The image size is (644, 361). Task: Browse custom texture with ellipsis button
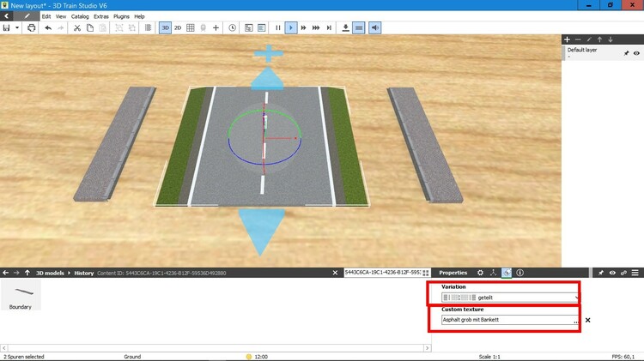pos(575,320)
